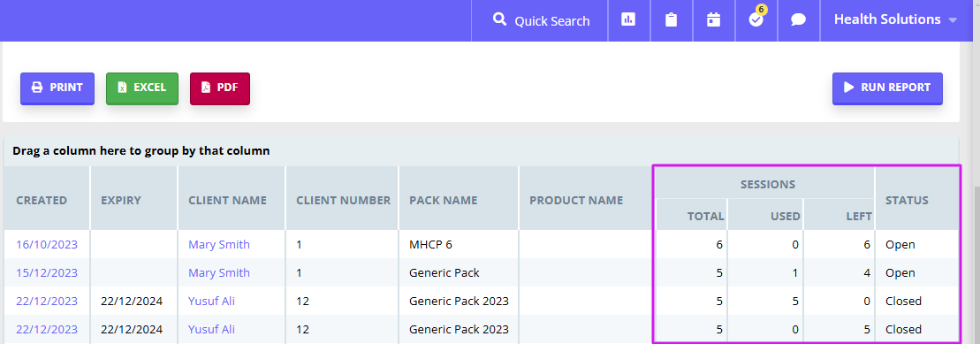Viewport: 980px width, 344px height.
Task: Open Mary Smith client with MHCP 6 pack
Action: coord(219,245)
